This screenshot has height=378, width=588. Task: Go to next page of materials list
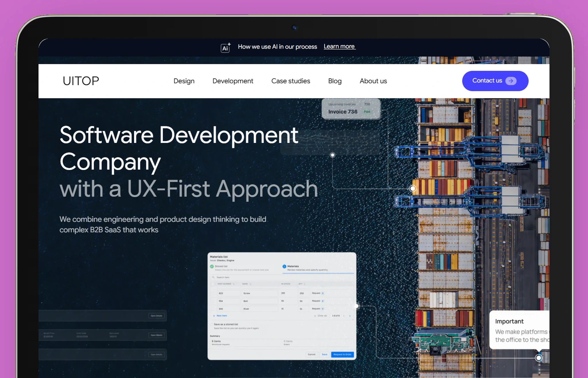click(350, 316)
